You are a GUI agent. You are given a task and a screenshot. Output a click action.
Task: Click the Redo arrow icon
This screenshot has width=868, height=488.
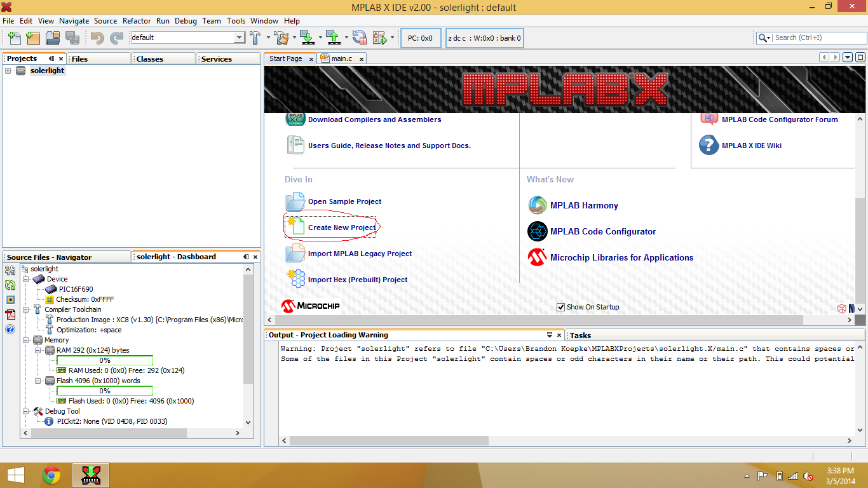(116, 37)
